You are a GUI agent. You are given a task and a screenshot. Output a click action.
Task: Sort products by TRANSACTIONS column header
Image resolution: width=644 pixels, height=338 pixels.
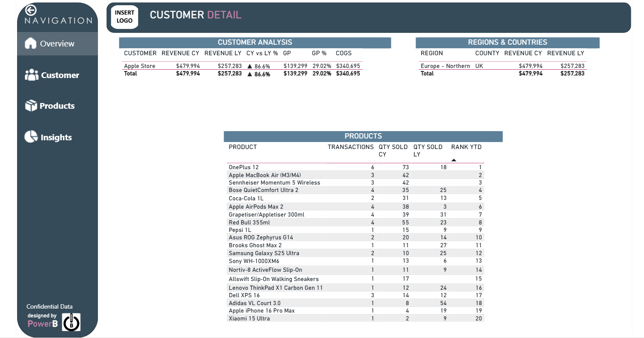[x=351, y=147]
